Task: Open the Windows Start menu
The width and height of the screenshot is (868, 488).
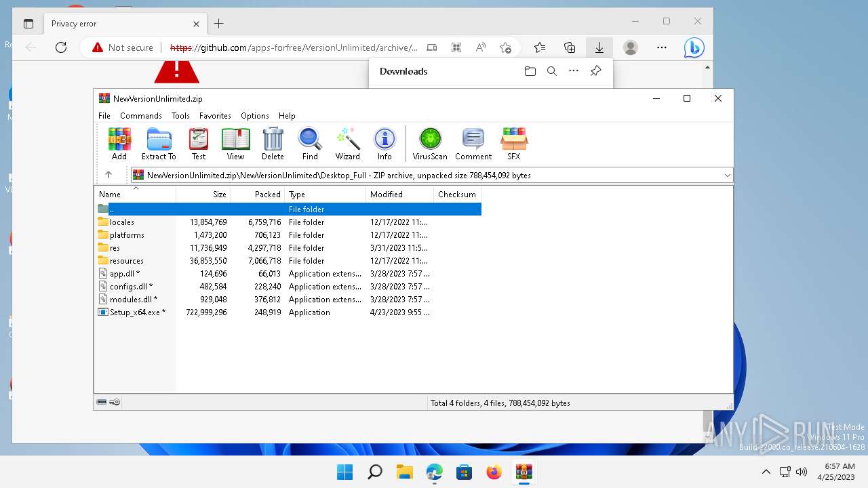Action: tap(345, 472)
